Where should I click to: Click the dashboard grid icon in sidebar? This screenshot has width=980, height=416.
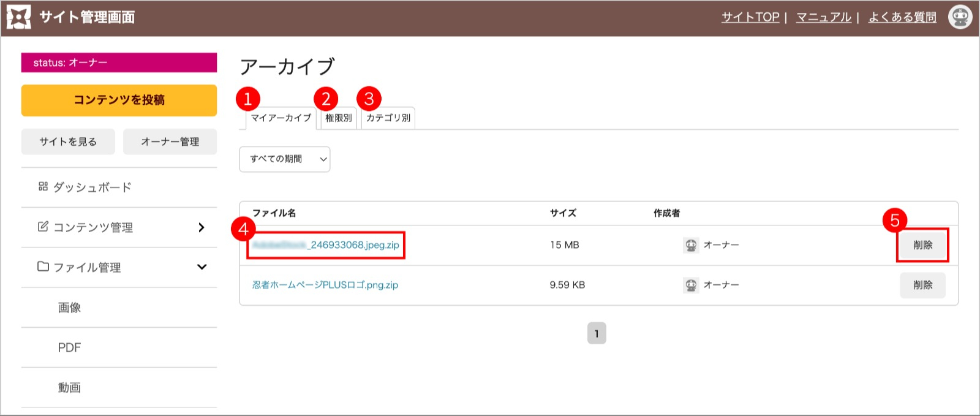coord(43,187)
